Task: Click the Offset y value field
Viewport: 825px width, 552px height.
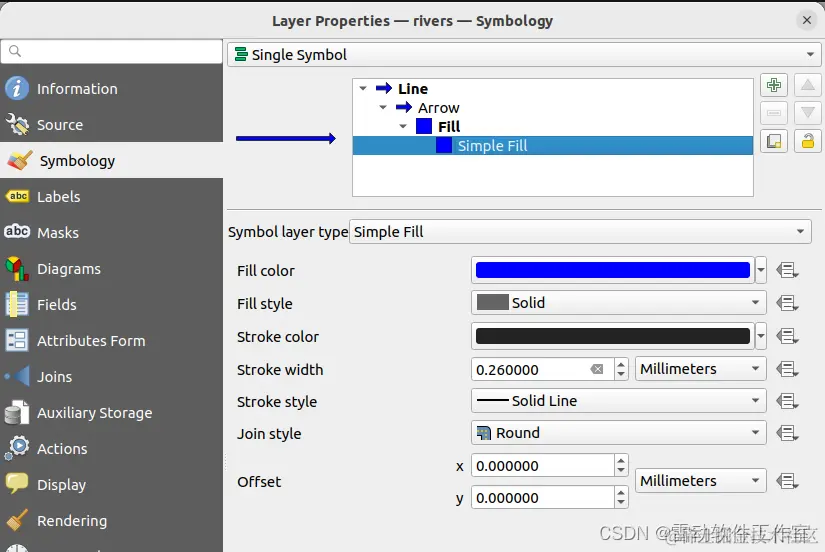Action: (x=542, y=498)
